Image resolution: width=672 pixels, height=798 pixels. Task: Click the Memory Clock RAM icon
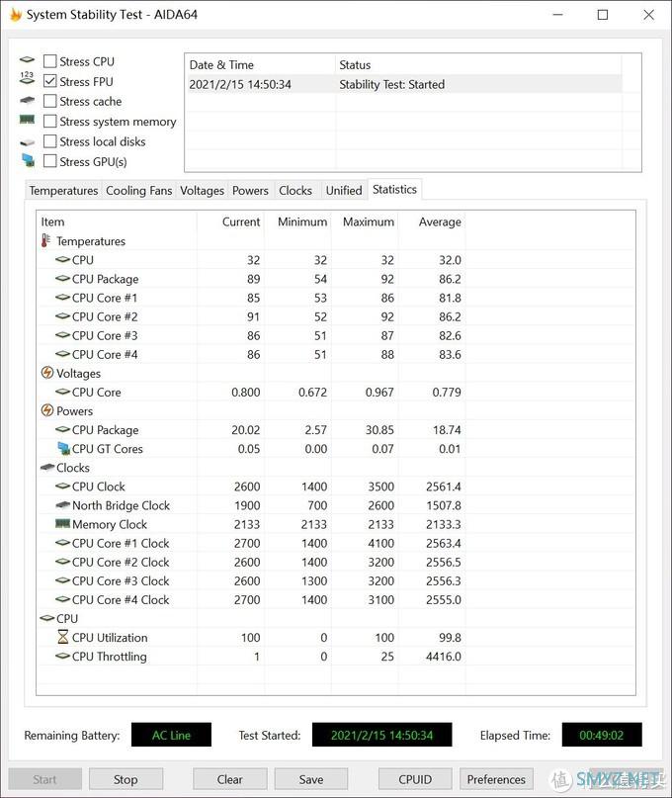click(62, 523)
